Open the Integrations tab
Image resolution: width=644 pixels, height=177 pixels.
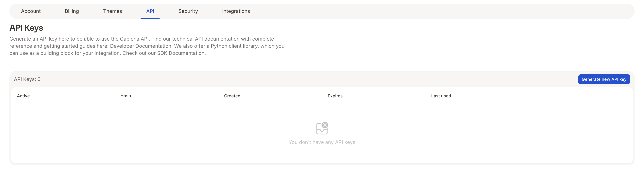point(236,11)
